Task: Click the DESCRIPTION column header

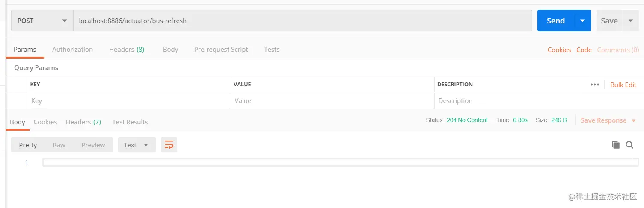Action: (455, 85)
